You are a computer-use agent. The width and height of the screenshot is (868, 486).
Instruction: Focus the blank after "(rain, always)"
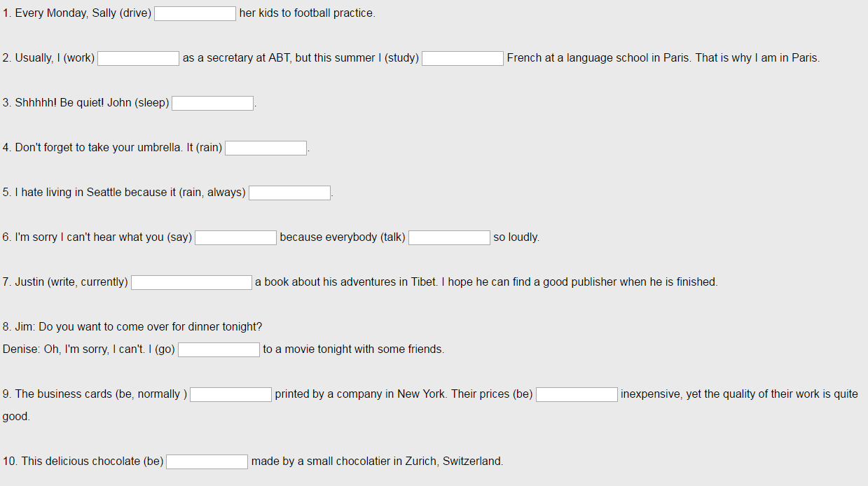(289, 193)
